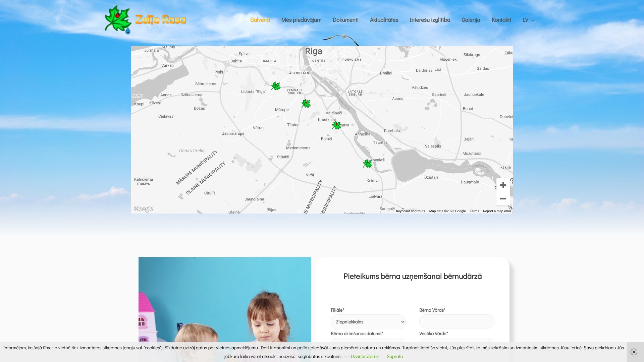This screenshot has height=362, width=644.
Task: Close the cookie notice with X icon
Action: coord(634,352)
